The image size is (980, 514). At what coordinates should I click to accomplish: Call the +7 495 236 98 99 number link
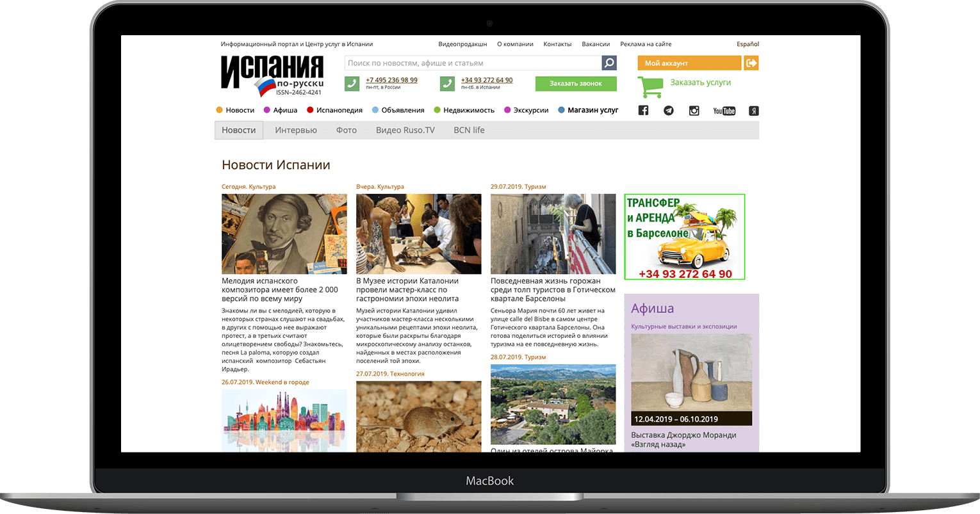click(x=391, y=80)
